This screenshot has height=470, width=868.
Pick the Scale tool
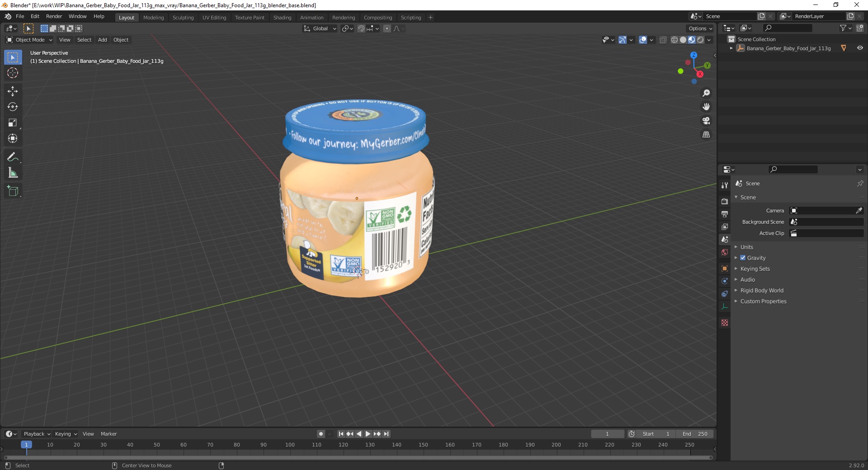[x=13, y=123]
